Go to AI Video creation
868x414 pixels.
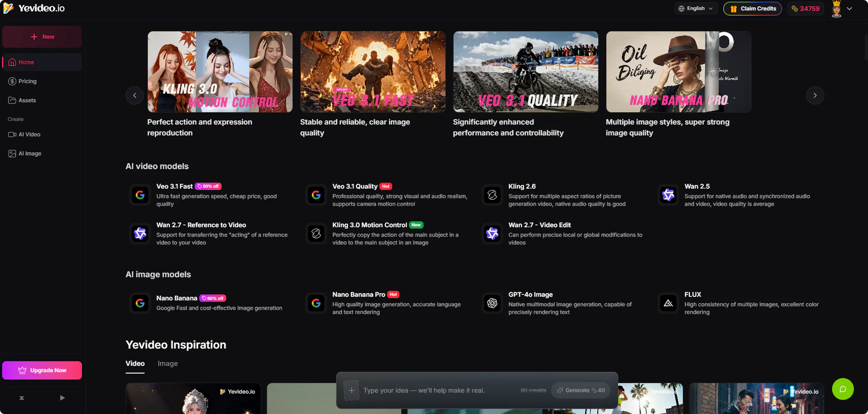pos(42,135)
